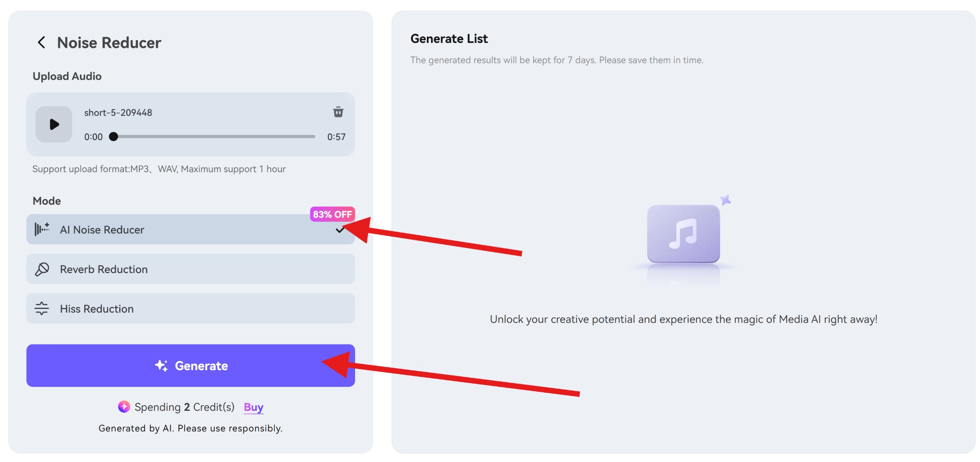Image resolution: width=980 pixels, height=462 pixels.
Task: Select the AI Noise Reducer waveform icon
Action: 42,230
